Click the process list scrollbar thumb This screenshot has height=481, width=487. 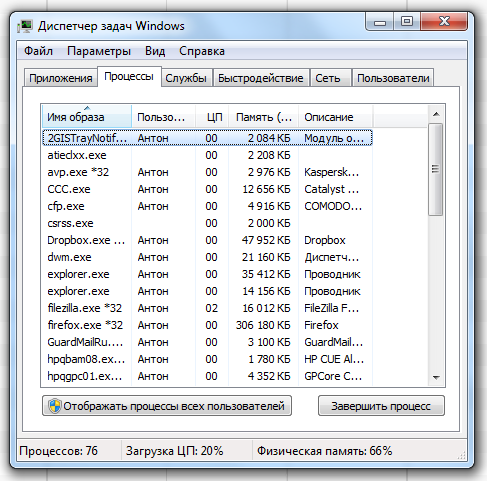coord(435,169)
